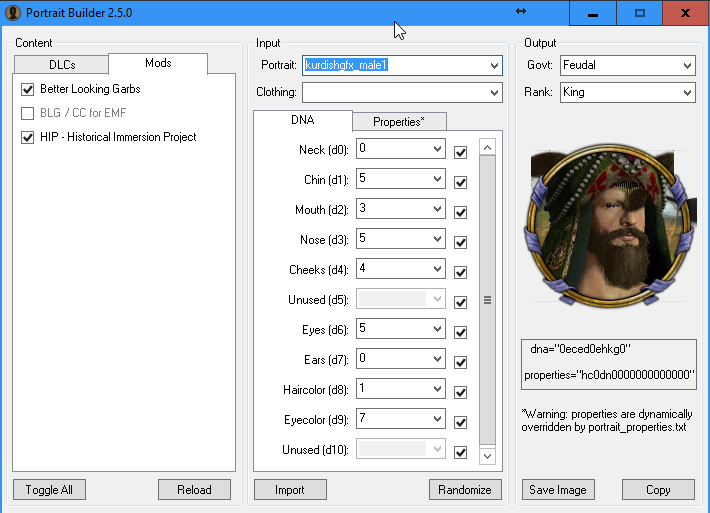Expand the Nose (d3) value dropdown
The height and width of the screenshot is (513, 710).
pyautogui.click(x=437, y=239)
